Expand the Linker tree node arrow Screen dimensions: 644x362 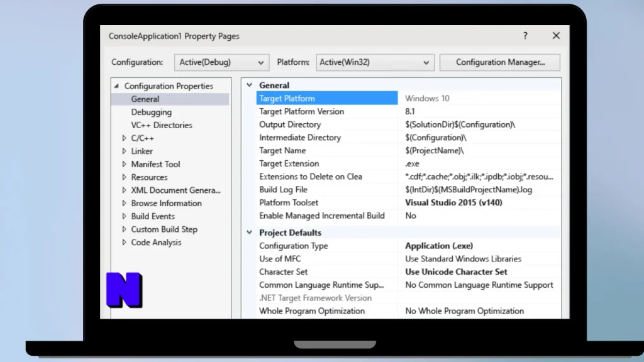[124, 151]
